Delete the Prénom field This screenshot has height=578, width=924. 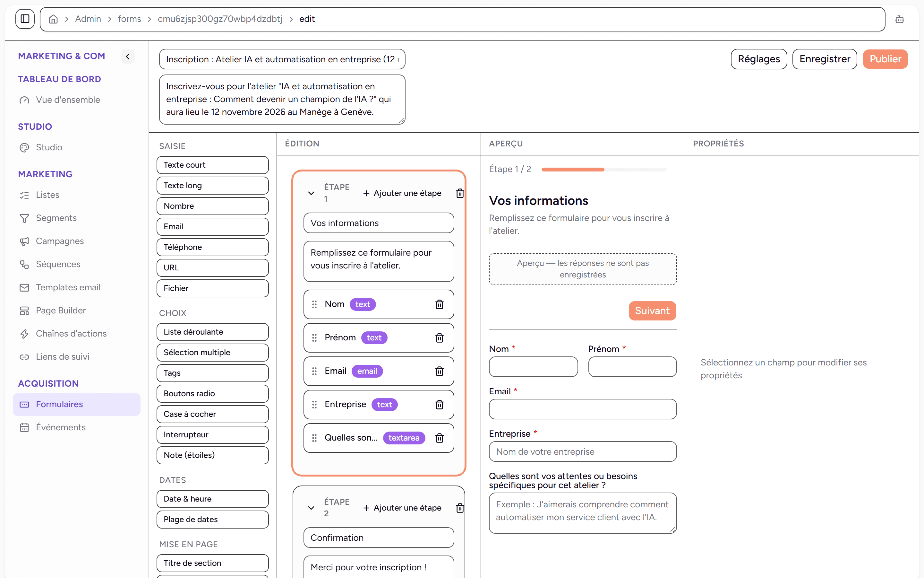(440, 337)
